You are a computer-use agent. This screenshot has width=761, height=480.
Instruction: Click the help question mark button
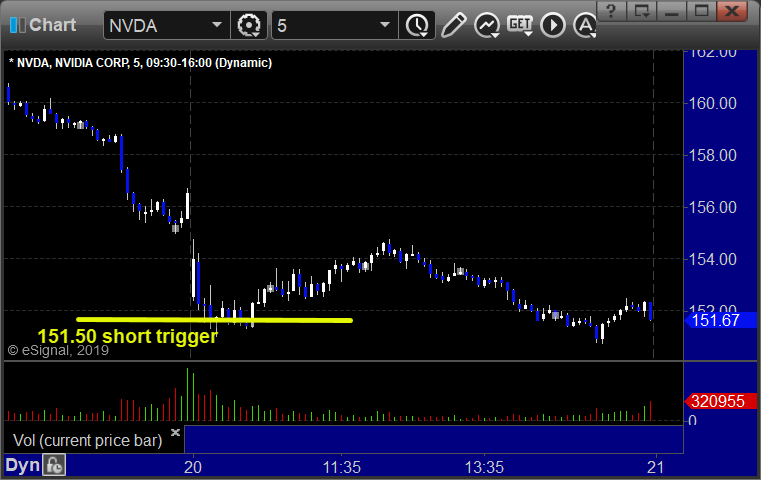611,11
